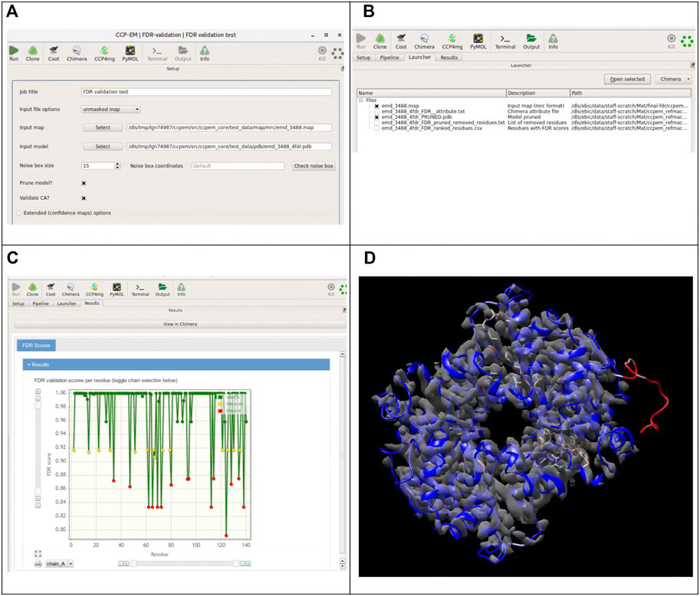Viewport: 700px width, 596px height.
Task: Open chain_A selection dropdown under chart
Action: (59, 564)
